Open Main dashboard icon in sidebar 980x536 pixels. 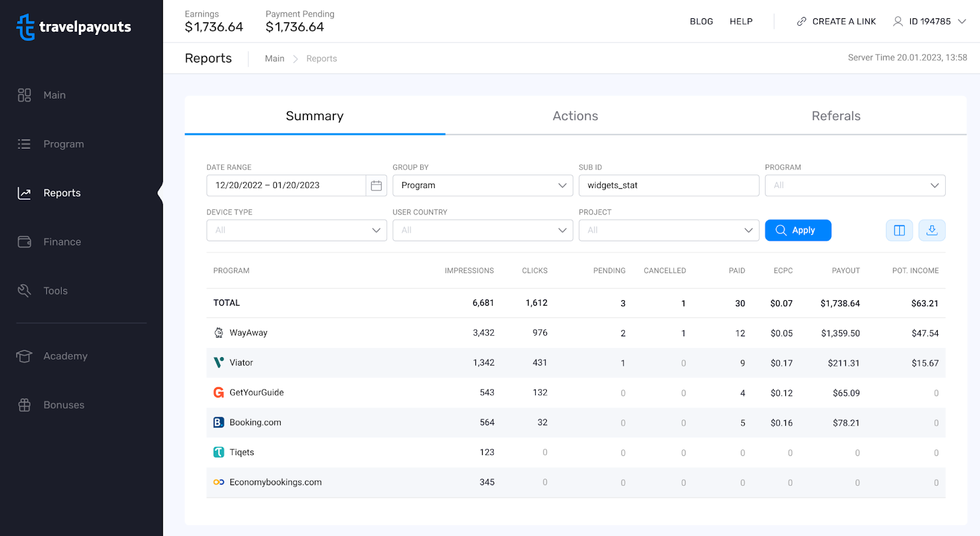tap(24, 95)
